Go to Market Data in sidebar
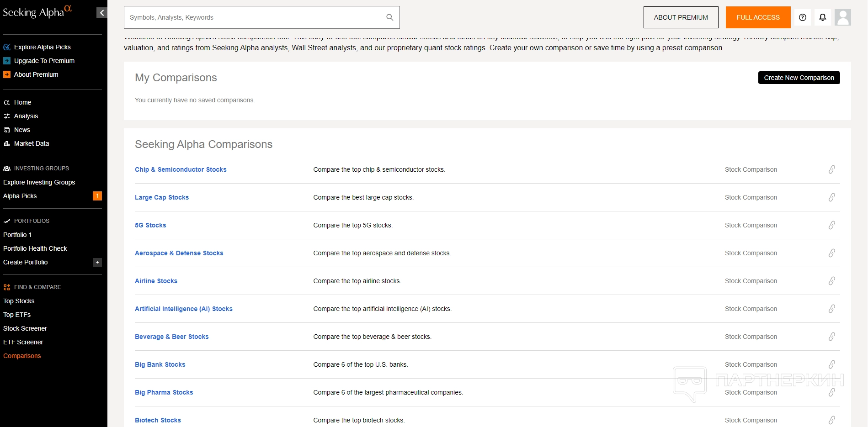The width and height of the screenshot is (868, 427). pyautogui.click(x=31, y=143)
